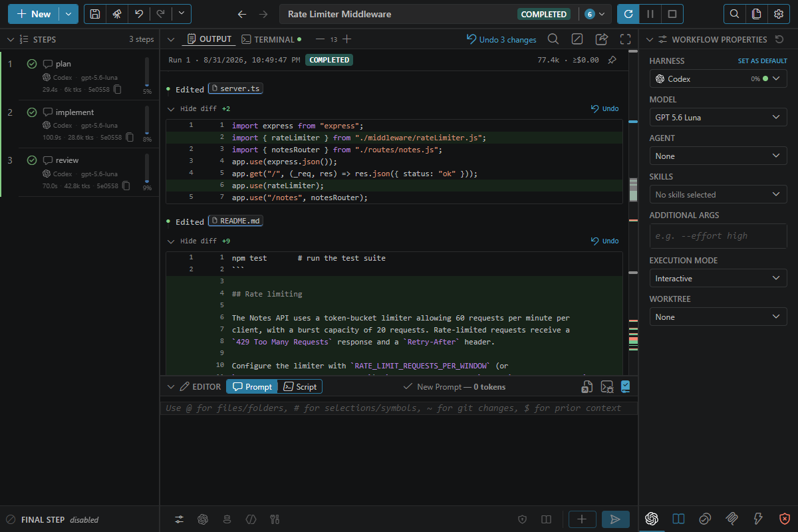The width and height of the screenshot is (798, 532).
Task: Switch editor to Prompt mode
Action: click(251, 386)
